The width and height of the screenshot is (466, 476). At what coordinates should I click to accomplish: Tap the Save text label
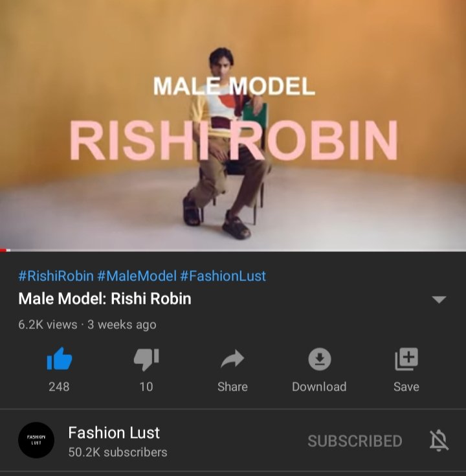click(406, 387)
